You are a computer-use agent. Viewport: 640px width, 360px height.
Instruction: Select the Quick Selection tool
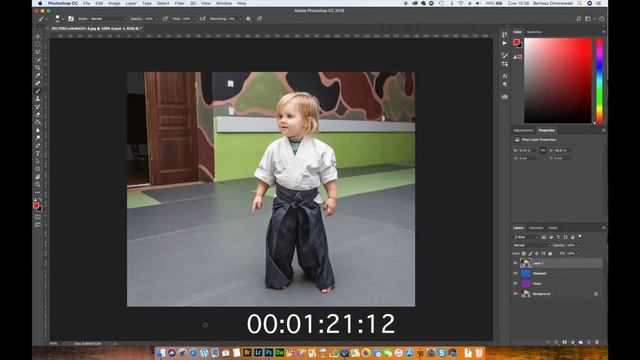point(38,60)
